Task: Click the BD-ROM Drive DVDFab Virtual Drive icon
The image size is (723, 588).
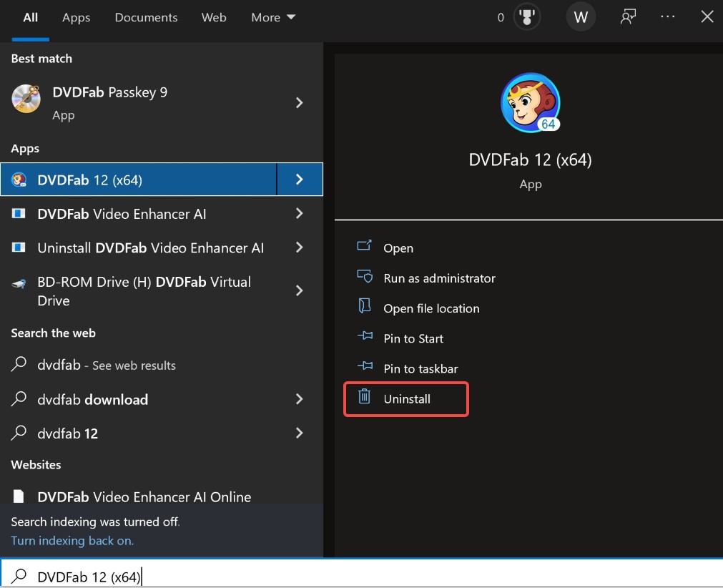Action: (19, 282)
